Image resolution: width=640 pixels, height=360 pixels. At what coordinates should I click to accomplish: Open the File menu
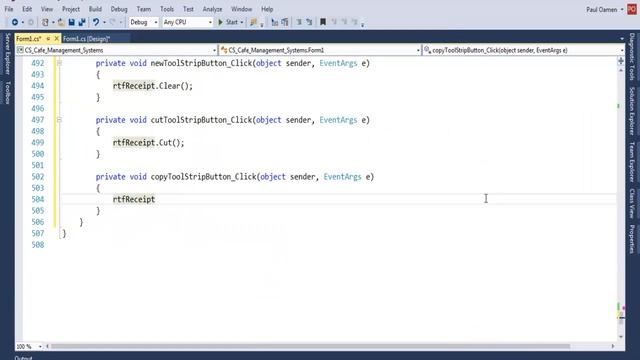point(9,9)
